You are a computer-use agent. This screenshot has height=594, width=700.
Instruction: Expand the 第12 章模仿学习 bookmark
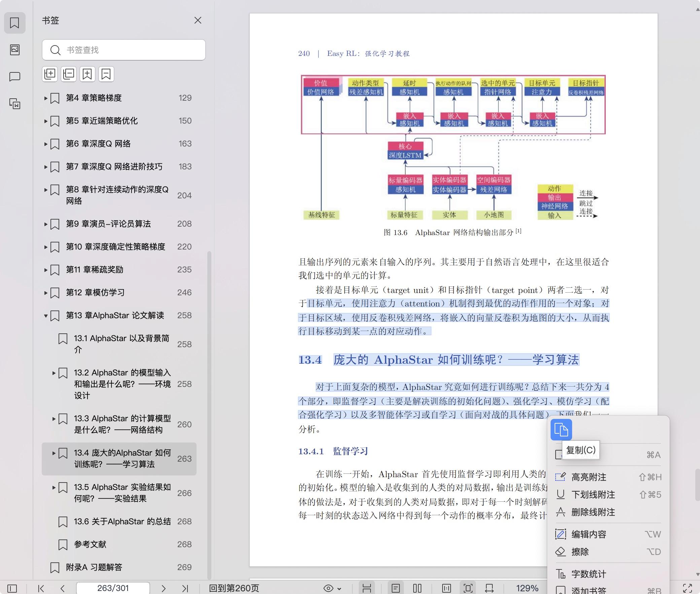tap(46, 293)
